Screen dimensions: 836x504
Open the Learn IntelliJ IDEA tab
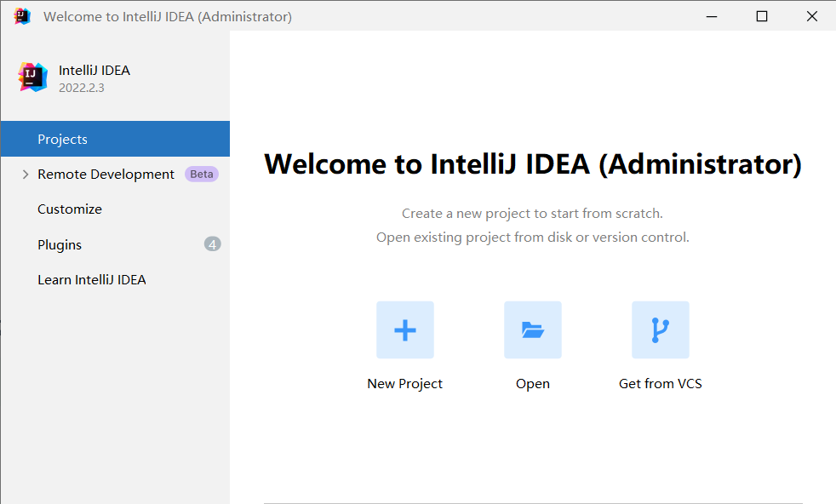pyautogui.click(x=92, y=280)
